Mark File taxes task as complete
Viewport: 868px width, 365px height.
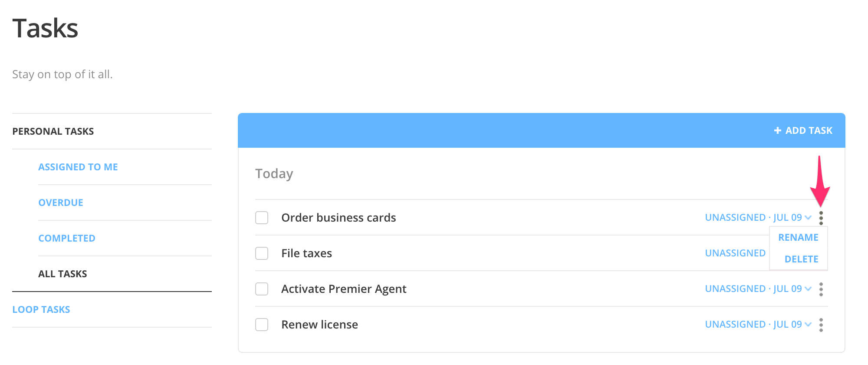click(262, 253)
